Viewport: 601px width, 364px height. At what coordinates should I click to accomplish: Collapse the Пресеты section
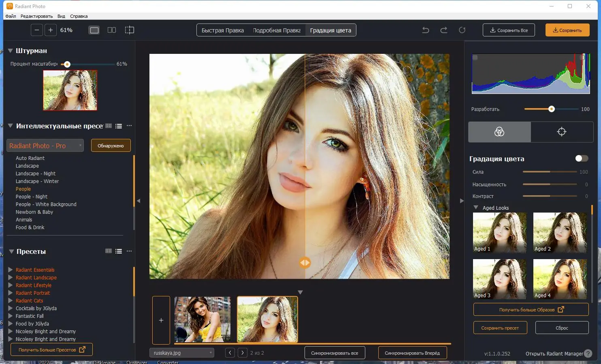11,251
